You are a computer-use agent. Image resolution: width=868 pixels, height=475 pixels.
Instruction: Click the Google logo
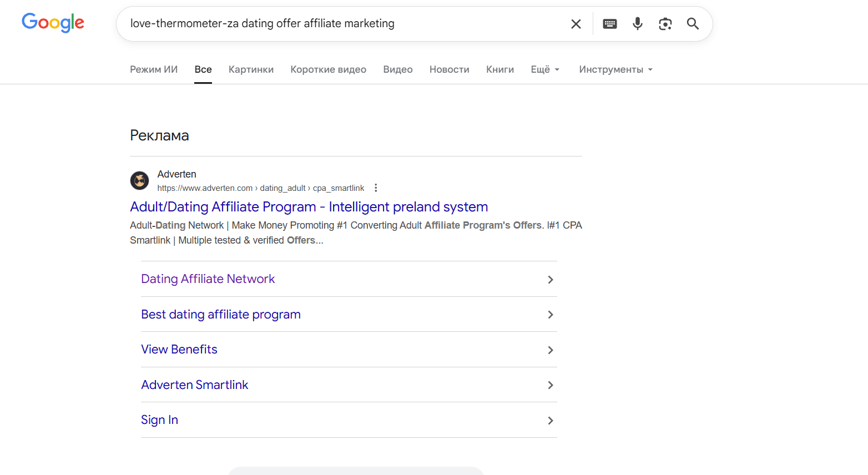(x=53, y=23)
